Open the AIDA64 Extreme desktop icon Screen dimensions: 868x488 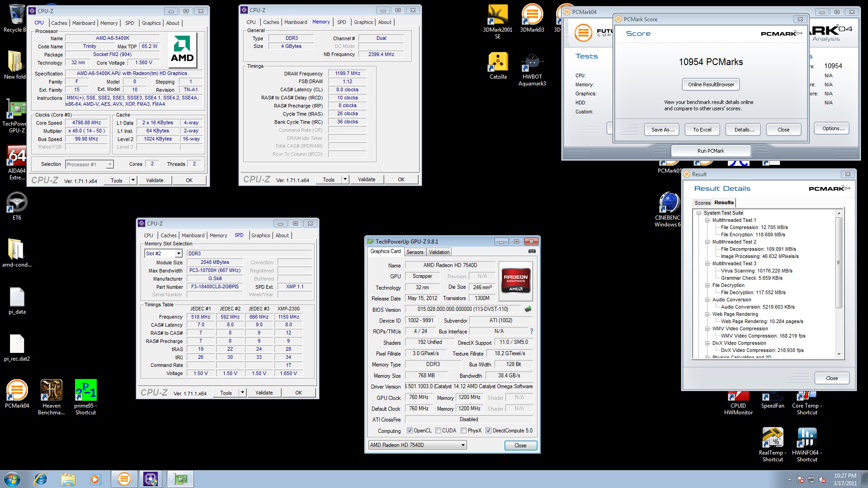click(x=17, y=163)
